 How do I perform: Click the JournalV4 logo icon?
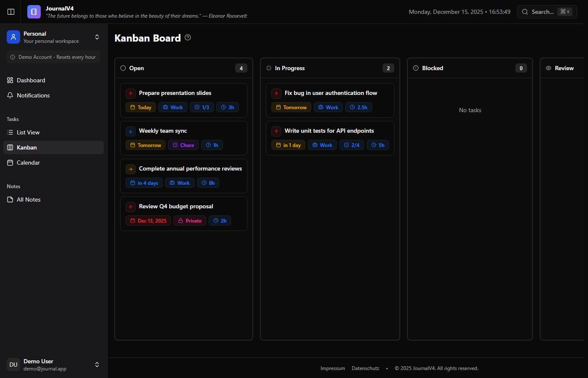pyautogui.click(x=34, y=12)
